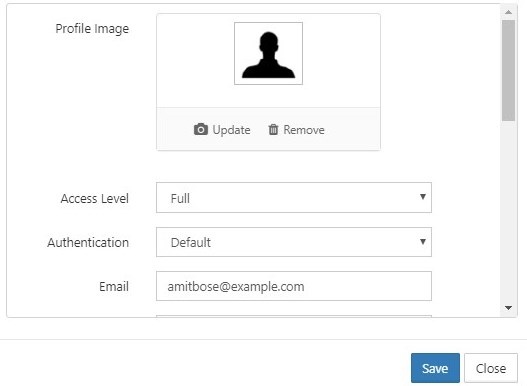Open the Access Level dropdown showing Full
Screen dimensions: 527x386
tap(294, 198)
